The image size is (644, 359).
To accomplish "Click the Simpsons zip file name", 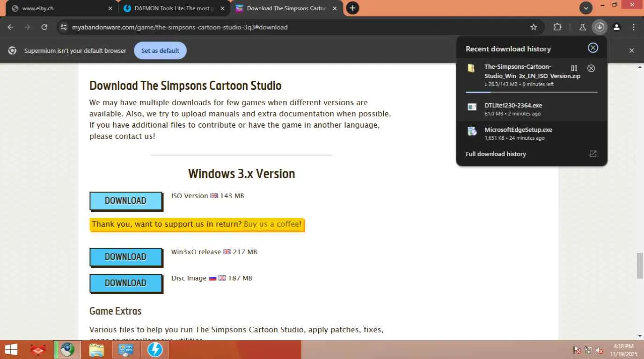I will tap(533, 71).
